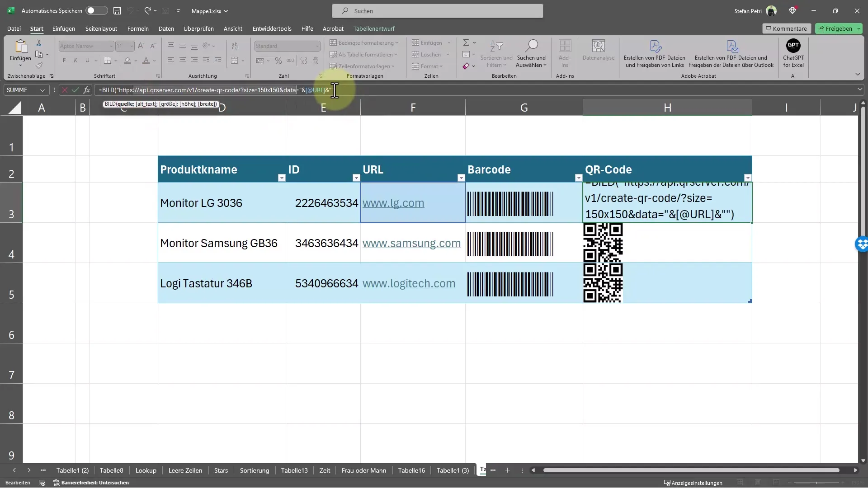Click the www.samsung.com hyperlink
Image resolution: width=868 pixels, height=488 pixels.
[411, 243]
